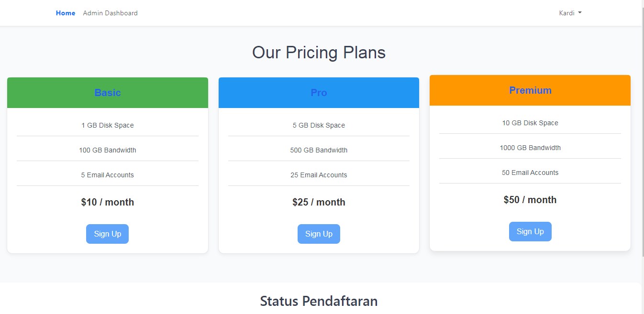Select the 50 Email Accounts row

tap(530, 173)
